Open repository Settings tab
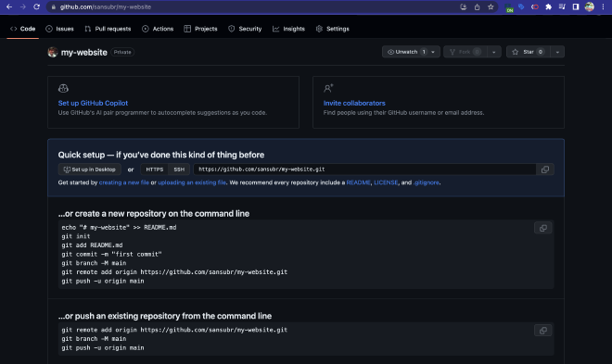Viewport: 612px width, 364px height. tap(333, 29)
